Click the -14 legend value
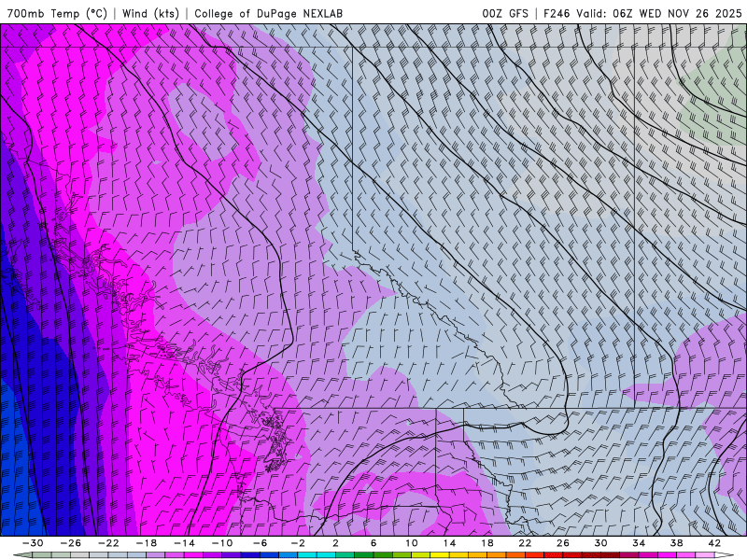747x560 pixels. coord(184,543)
